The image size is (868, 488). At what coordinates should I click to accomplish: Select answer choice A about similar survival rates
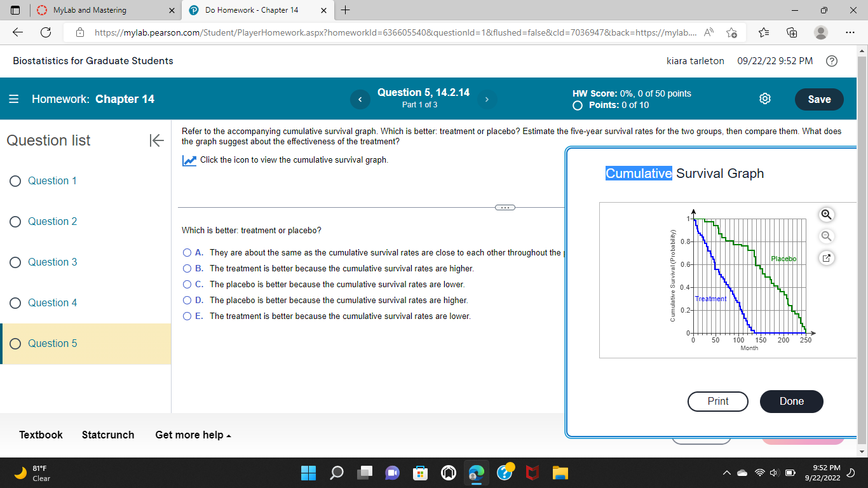[x=187, y=252]
